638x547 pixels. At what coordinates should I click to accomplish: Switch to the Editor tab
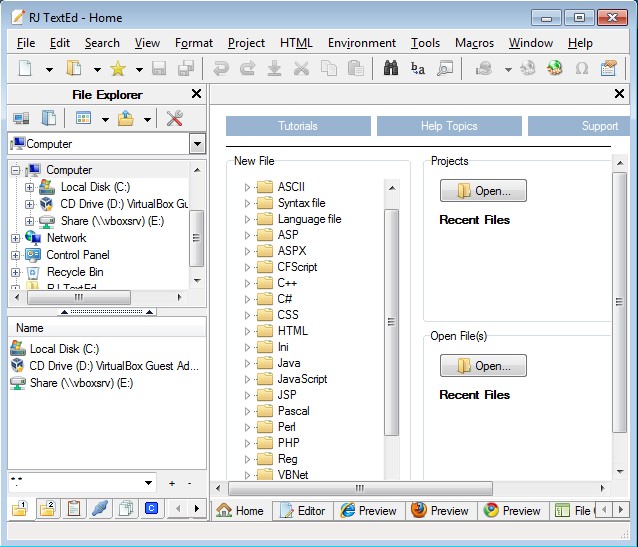tap(302, 510)
